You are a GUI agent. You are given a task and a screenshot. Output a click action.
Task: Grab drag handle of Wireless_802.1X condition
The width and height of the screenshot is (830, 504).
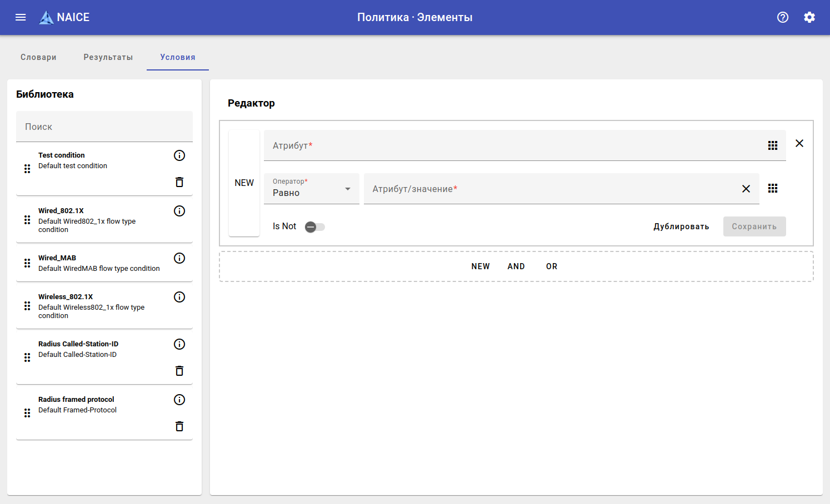point(27,306)
